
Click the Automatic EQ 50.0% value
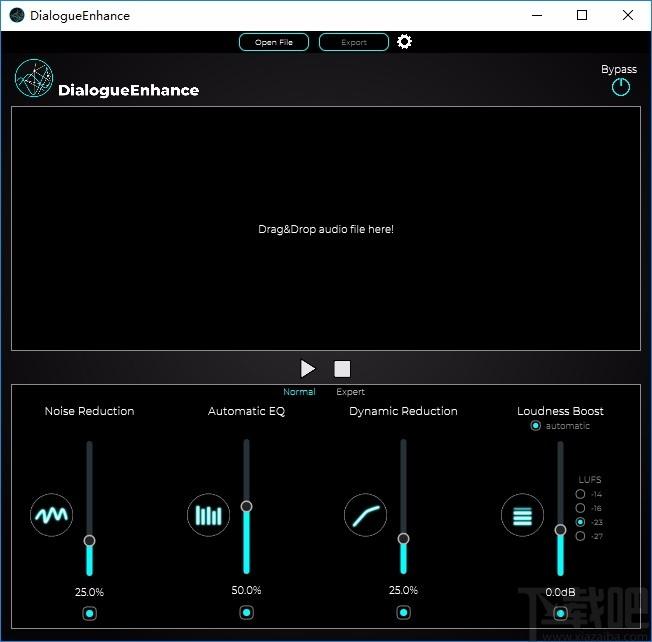(247, 590)
